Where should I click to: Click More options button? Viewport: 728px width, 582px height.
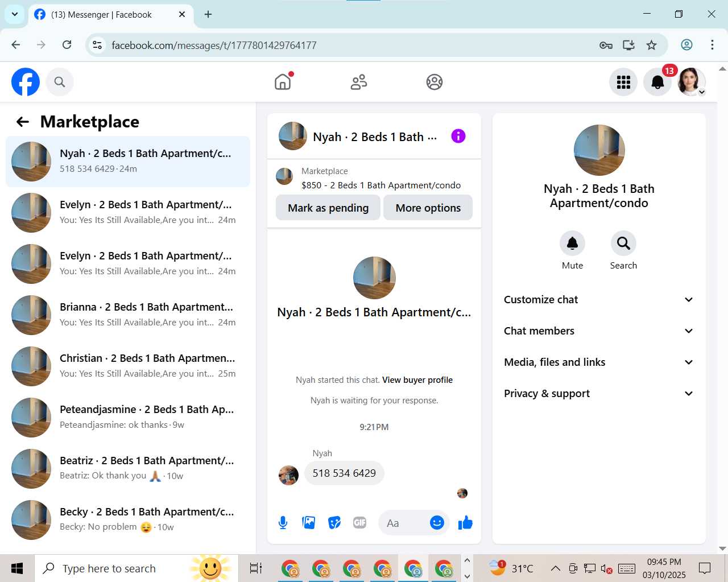click(428, 208)
